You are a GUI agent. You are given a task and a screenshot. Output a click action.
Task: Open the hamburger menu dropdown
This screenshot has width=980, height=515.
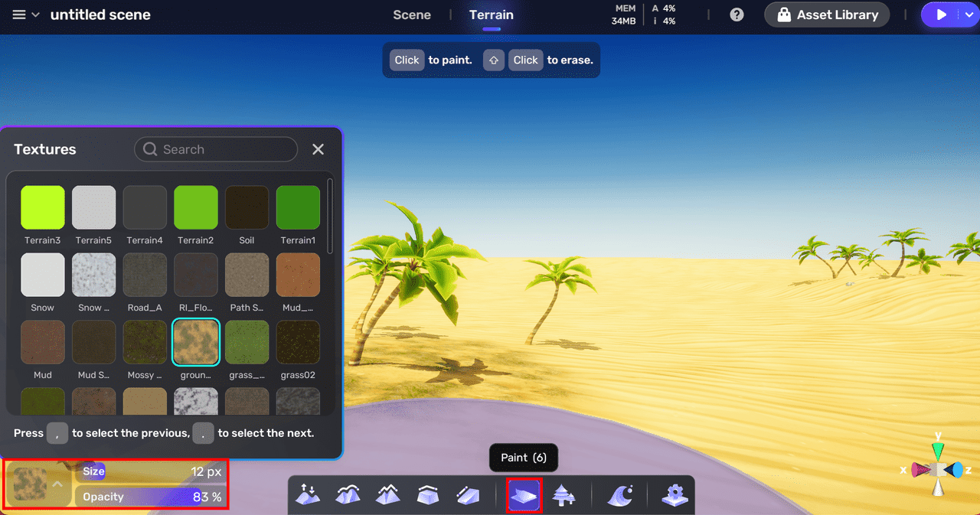(25, 15)
